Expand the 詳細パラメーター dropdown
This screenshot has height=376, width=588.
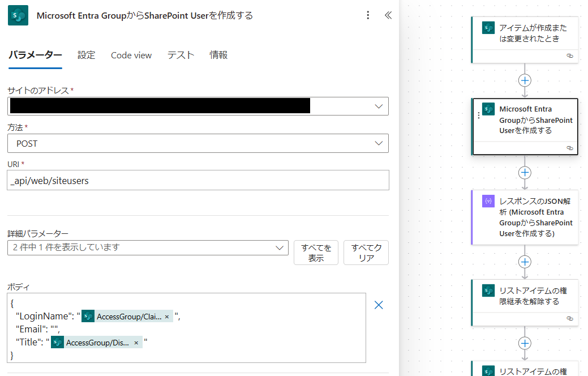279,247
